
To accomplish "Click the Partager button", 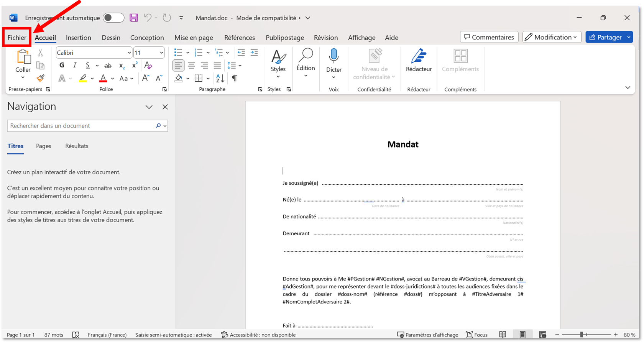I will (606, 37).
